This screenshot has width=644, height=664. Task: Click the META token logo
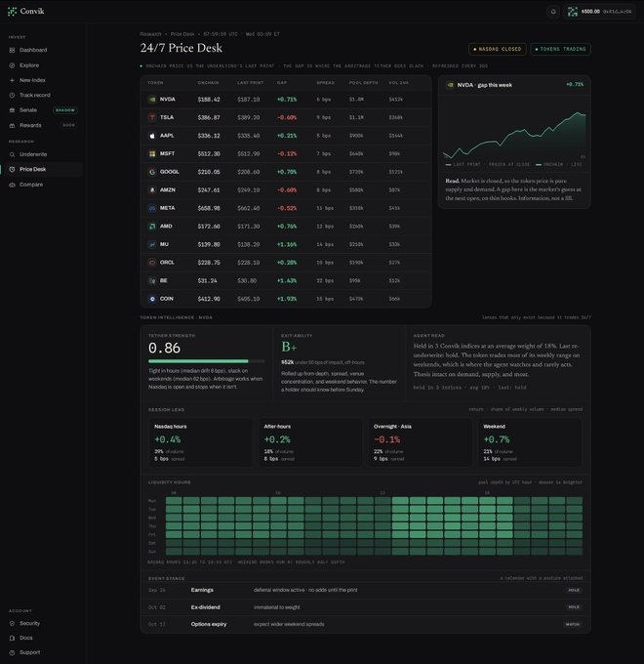pos(152,208)
